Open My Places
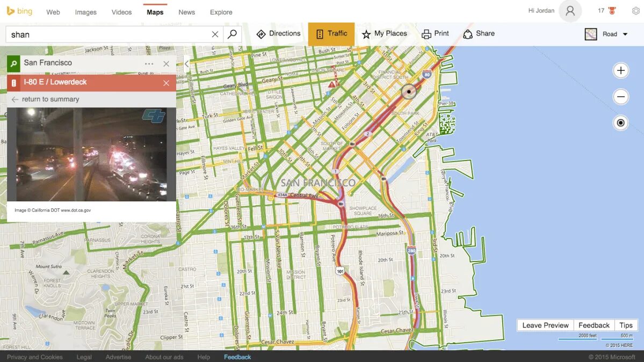Screen dimensions: 644x362 (384, 34)
